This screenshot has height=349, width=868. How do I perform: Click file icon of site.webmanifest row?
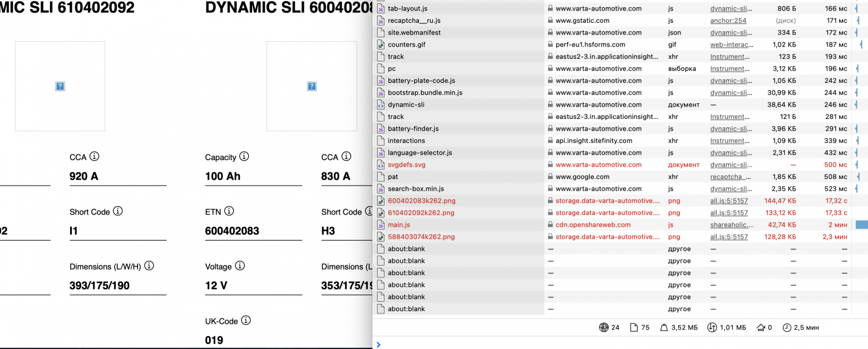coord(381,32)
